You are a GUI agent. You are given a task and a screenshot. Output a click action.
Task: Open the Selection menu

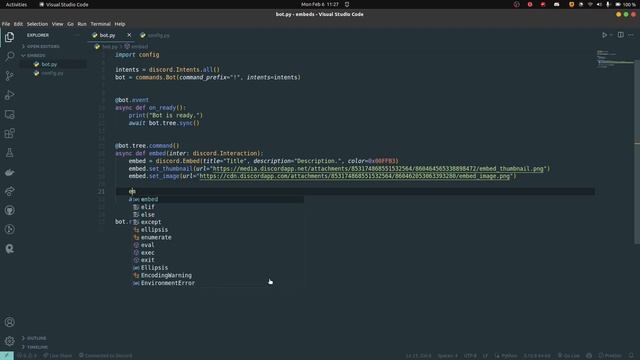tap(37, 24)
